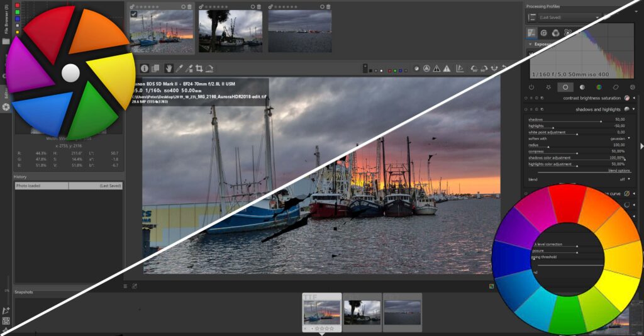Show image info overlay icon

pos(145,69)
